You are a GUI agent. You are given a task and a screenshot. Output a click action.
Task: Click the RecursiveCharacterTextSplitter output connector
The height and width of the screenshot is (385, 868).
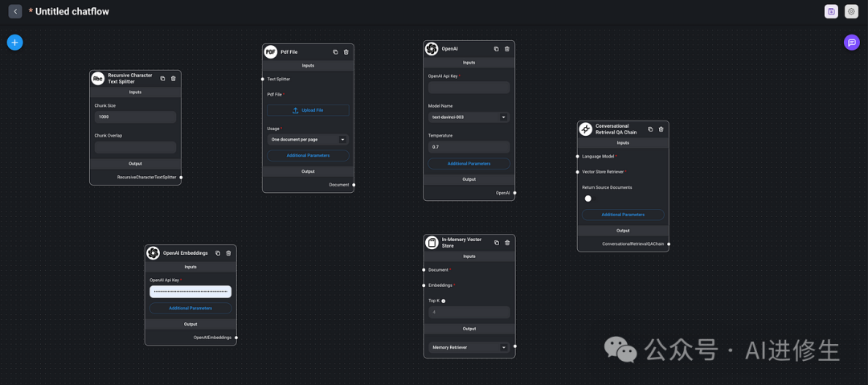181,178
